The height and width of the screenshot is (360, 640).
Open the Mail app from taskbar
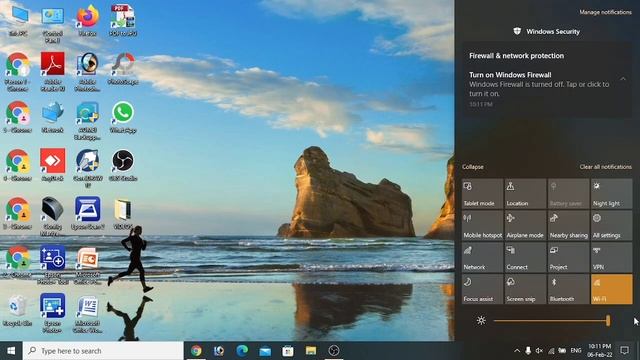[x=265, y=351]
